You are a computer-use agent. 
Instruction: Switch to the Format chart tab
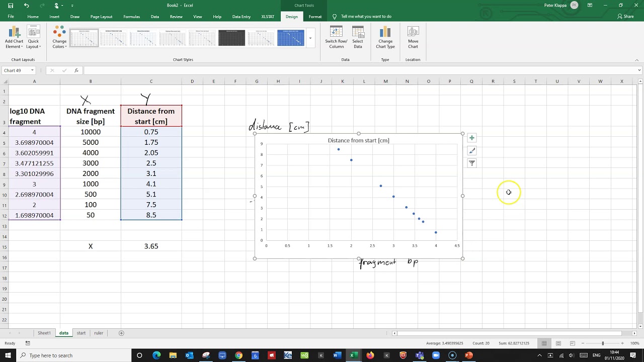tap(315, 17)
